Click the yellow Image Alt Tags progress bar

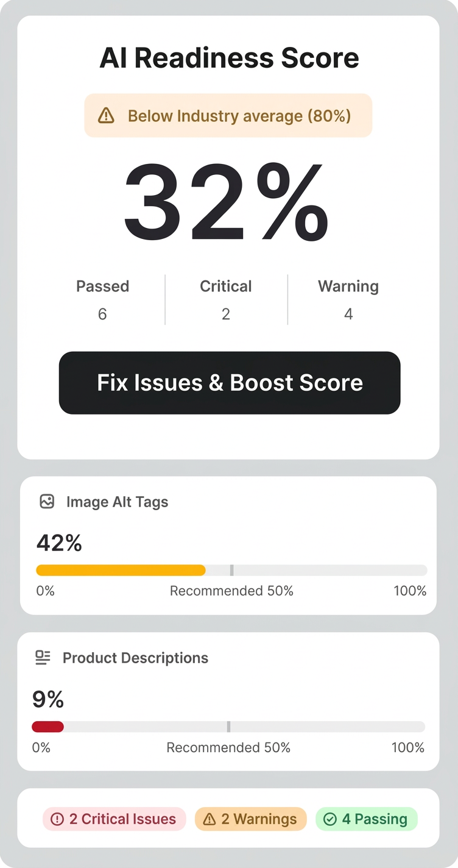click(121, 571)
